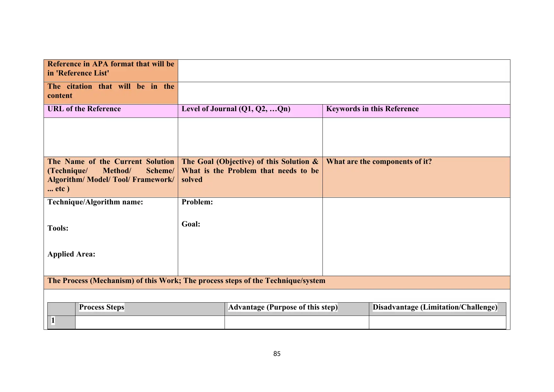This screenshot has width=554, height=392.
Task: Click the empty cell beside 'The citation' row
Action: click(x=344, y=93)
